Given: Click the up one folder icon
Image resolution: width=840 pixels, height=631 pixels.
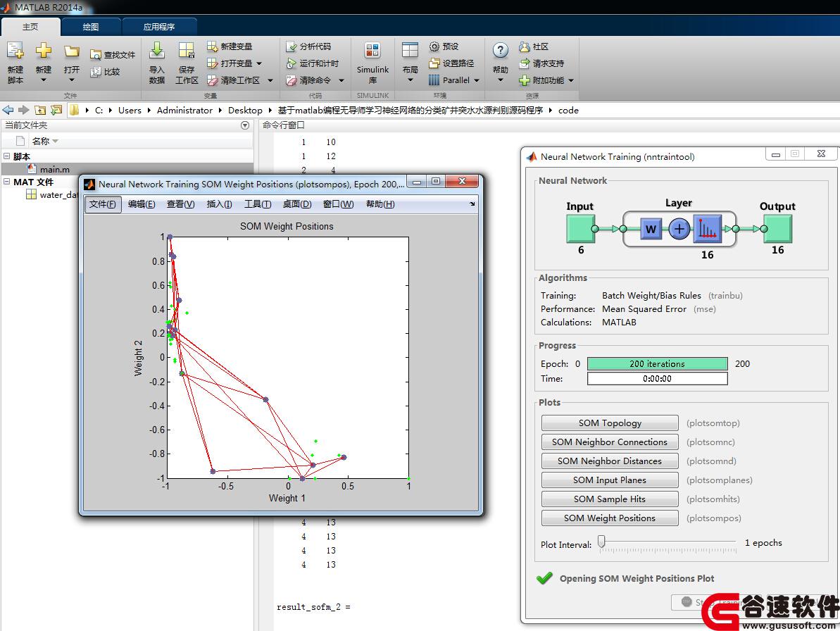Looking at the screenshot, I should click(x=40, y=110).
